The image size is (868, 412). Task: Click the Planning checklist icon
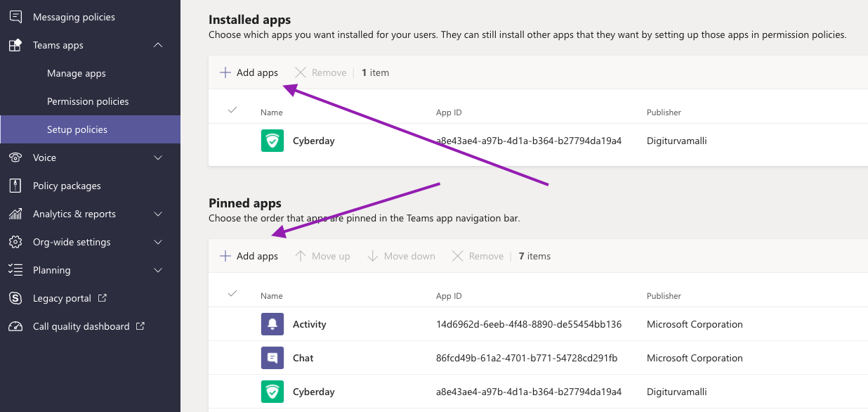15,270
